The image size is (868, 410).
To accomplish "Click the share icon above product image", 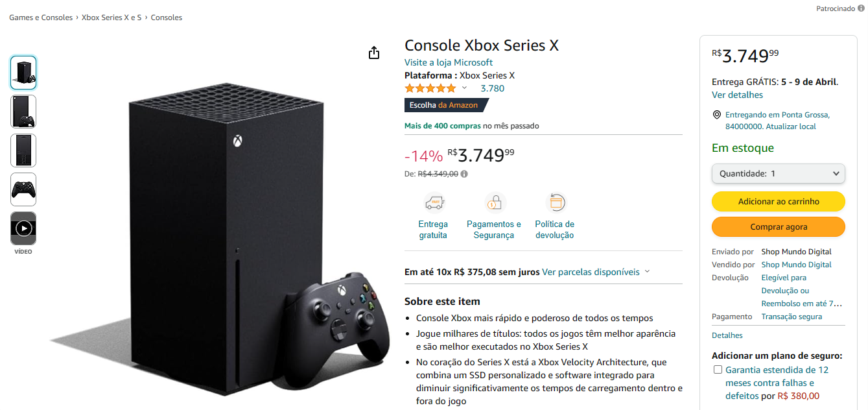I will (374, 53).
